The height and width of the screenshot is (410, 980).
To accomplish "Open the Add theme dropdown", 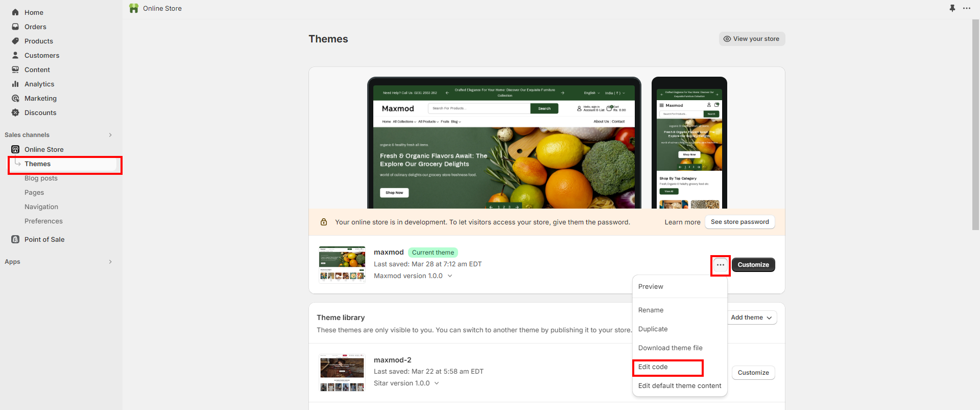I will point(751,317).
